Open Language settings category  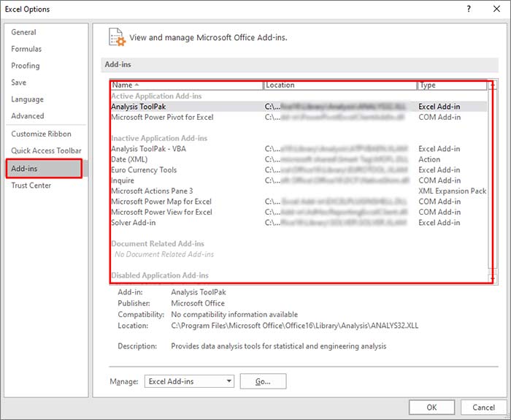[x=27, y=99]
